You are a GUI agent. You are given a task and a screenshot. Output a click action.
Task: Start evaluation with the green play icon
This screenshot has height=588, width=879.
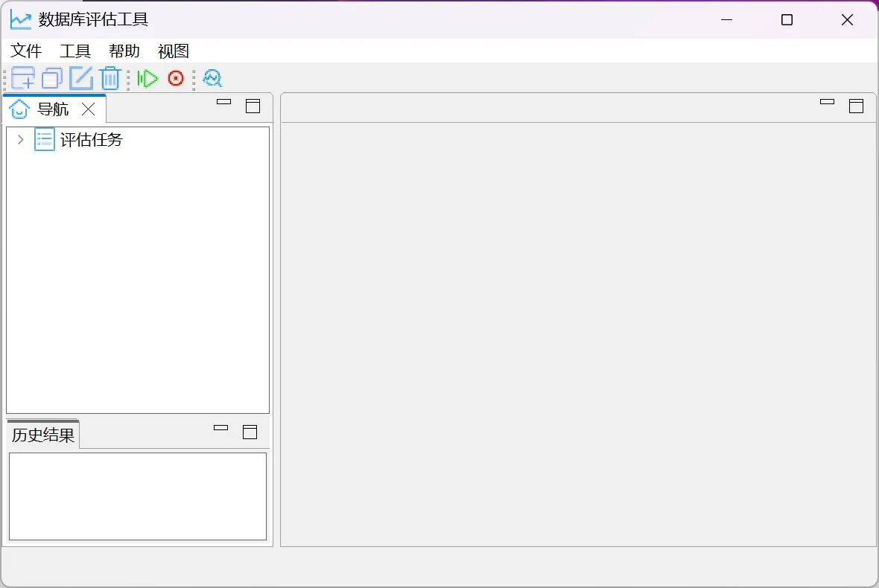pyautogui.click(x=147, y=78)
